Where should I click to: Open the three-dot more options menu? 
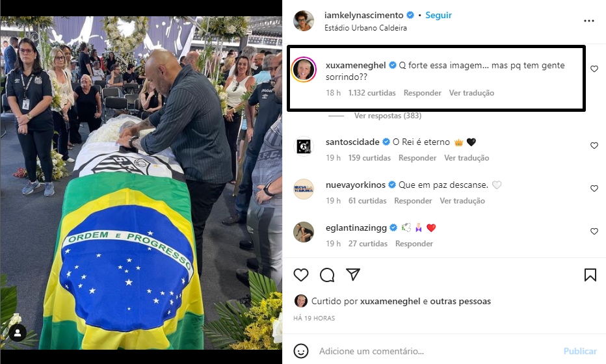pyautogui.click(x=589, y=21)
